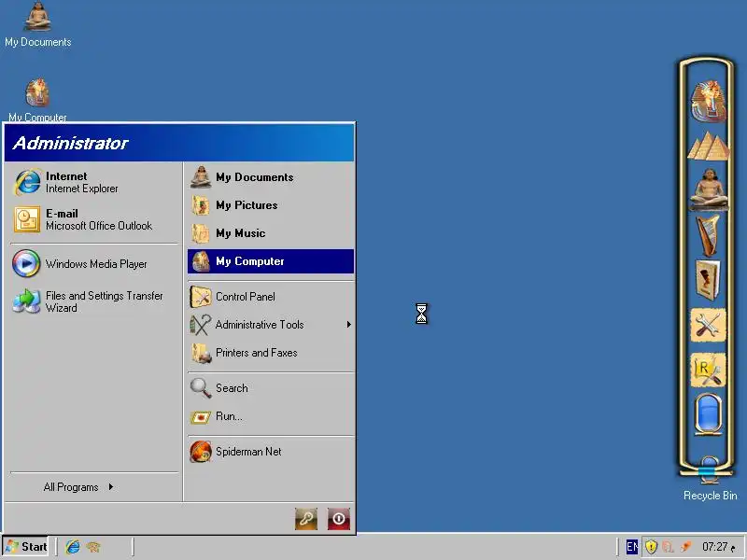Click the Nefertiti book icon in the dock

pyautogui.click(x=708, y=280)
